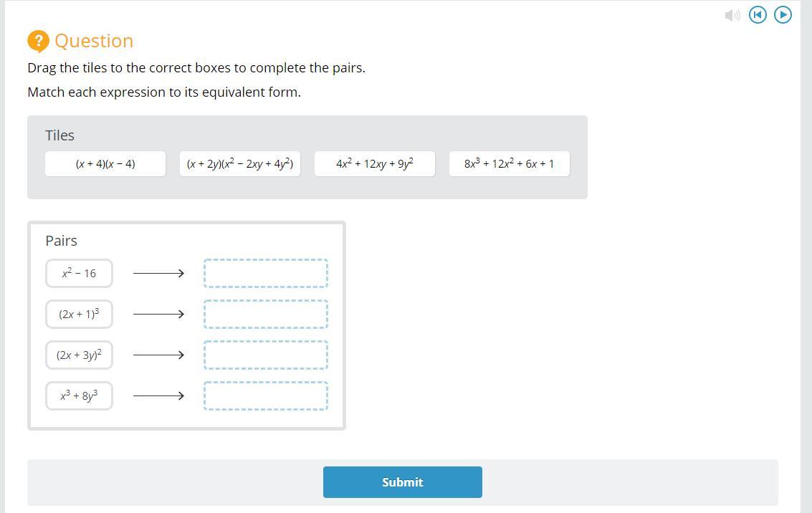Viewport: 812px width, 513px height.
Task: Click the (2x + 3y)² expression box
Action: 79,355
